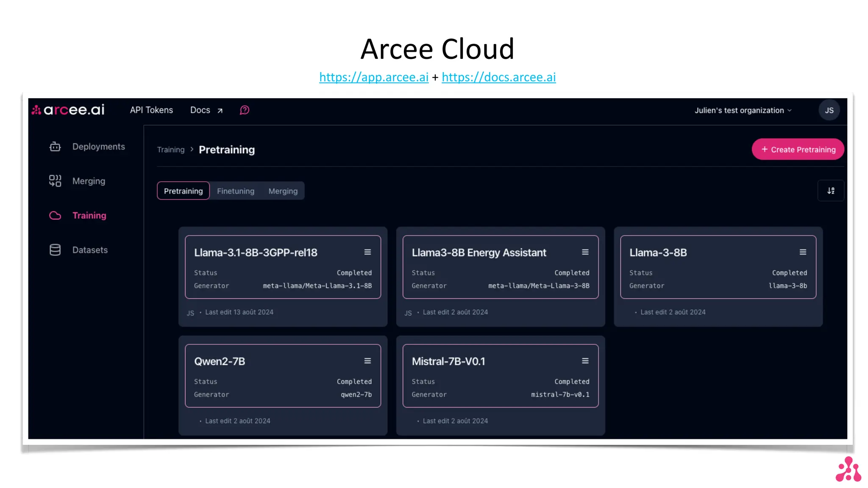This screenshot has width=868, height=488.
Task: Click JS initials under Energy Assistant card
Action: click(x=408, y=313)
